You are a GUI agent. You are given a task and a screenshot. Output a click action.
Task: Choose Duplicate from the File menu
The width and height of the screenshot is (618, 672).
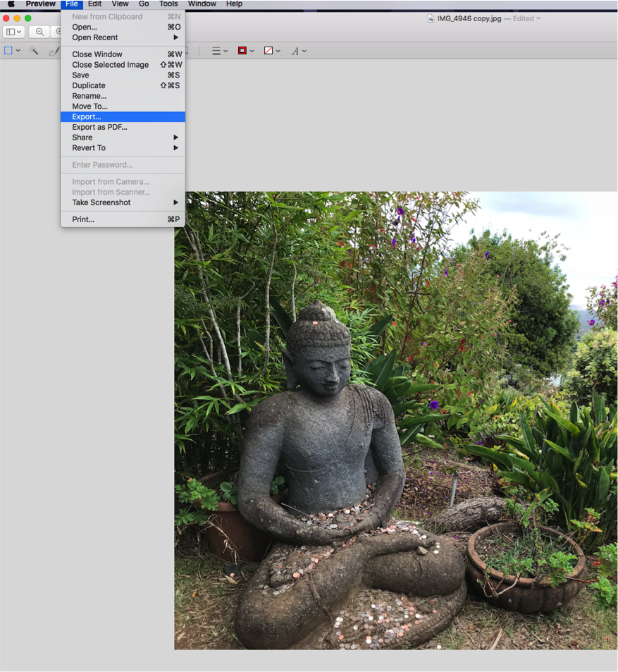tap(89, 85)
